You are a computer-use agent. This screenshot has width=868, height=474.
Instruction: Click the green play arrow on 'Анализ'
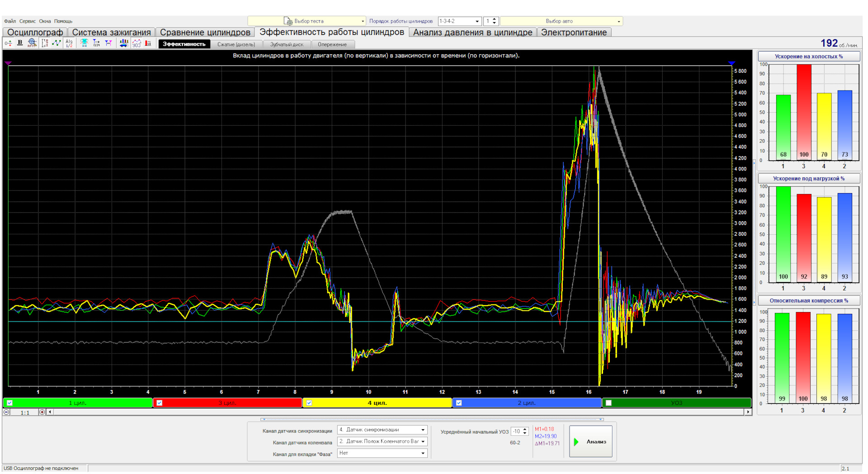pos(576,442)
